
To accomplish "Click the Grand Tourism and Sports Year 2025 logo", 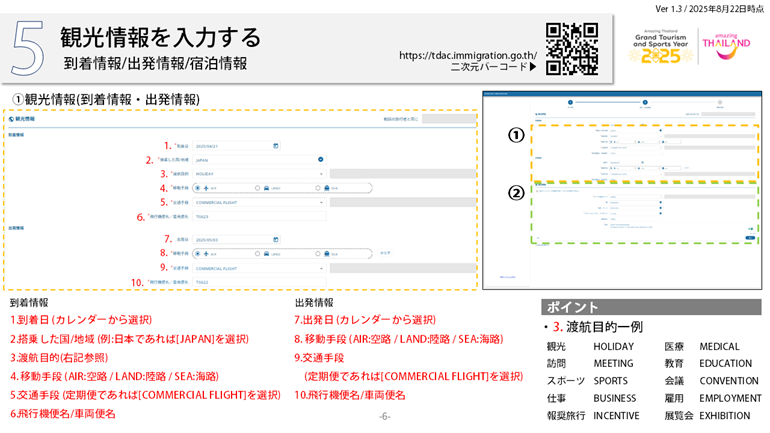I will point(660,47).
